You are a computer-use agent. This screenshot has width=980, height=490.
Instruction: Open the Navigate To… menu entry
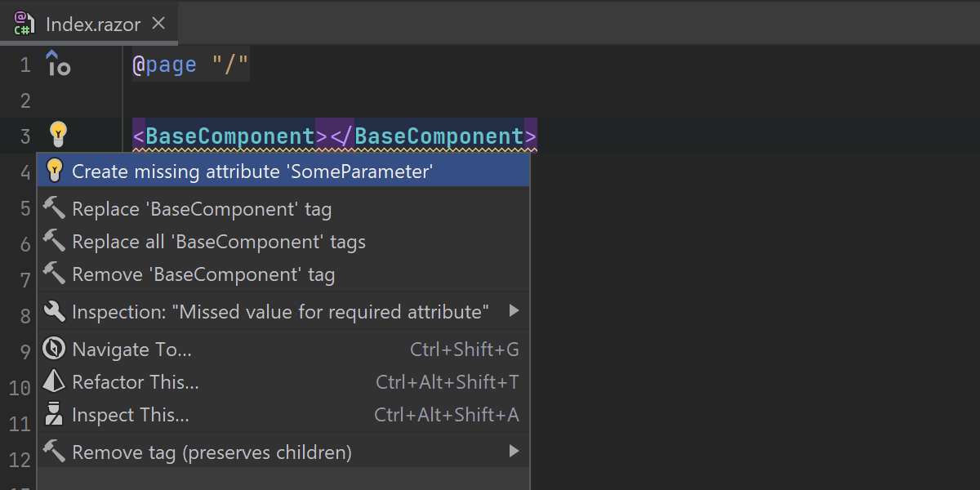(132, 350)
